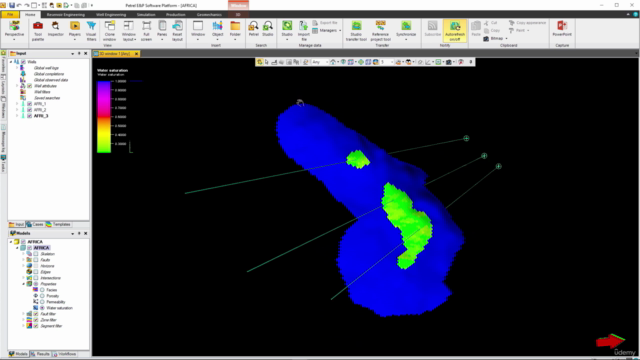Click the Home view icon in 3D toolbar
The image size is (640, 360).
pyautogui.click(x=333, y=62)
